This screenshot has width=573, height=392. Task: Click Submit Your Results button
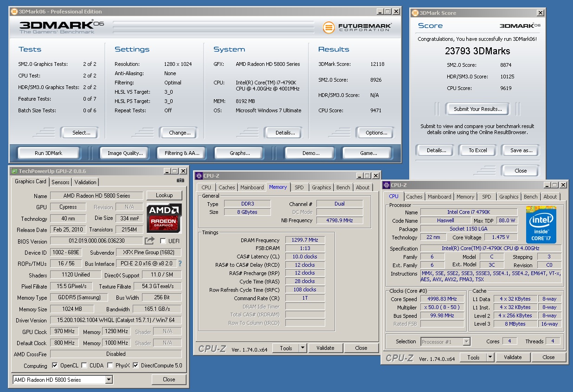(x=477, y=109)
